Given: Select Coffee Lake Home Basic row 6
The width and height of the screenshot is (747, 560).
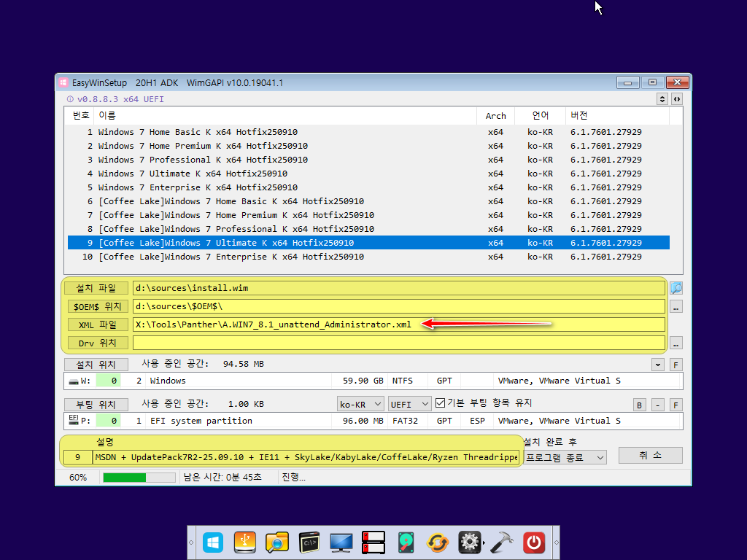Looking at the screenshot, I should tap(368, 201).
